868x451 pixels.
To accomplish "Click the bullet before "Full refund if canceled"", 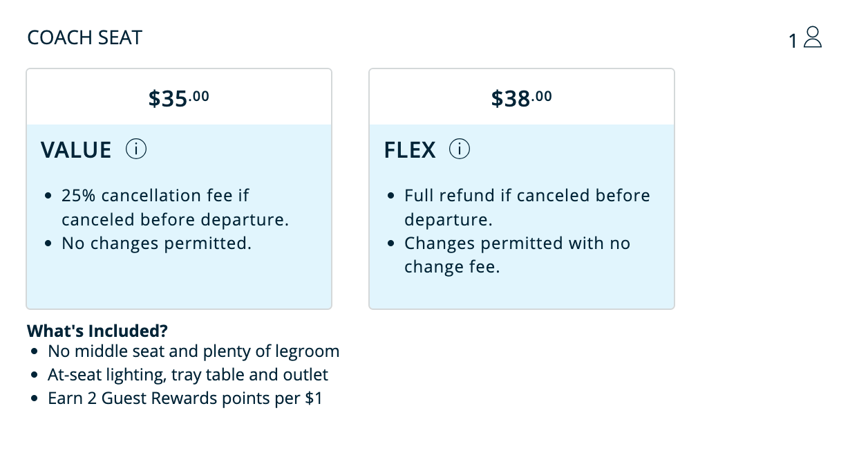I will [390, 196].
